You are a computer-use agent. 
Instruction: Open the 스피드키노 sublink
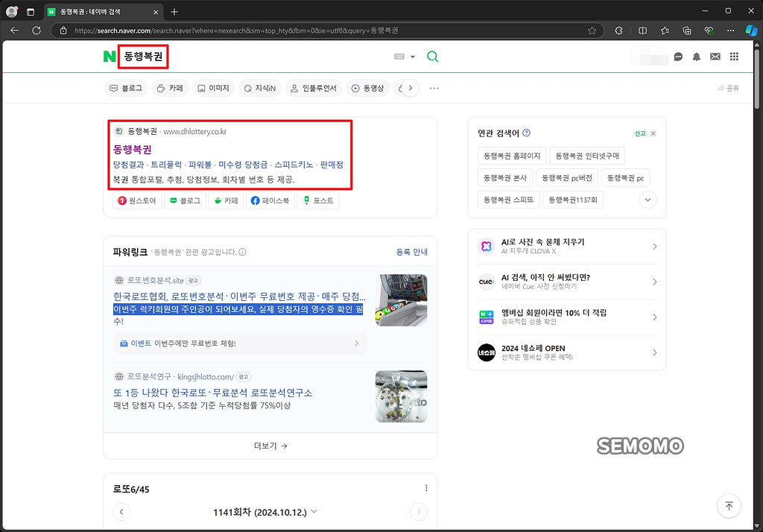point(294,165)
